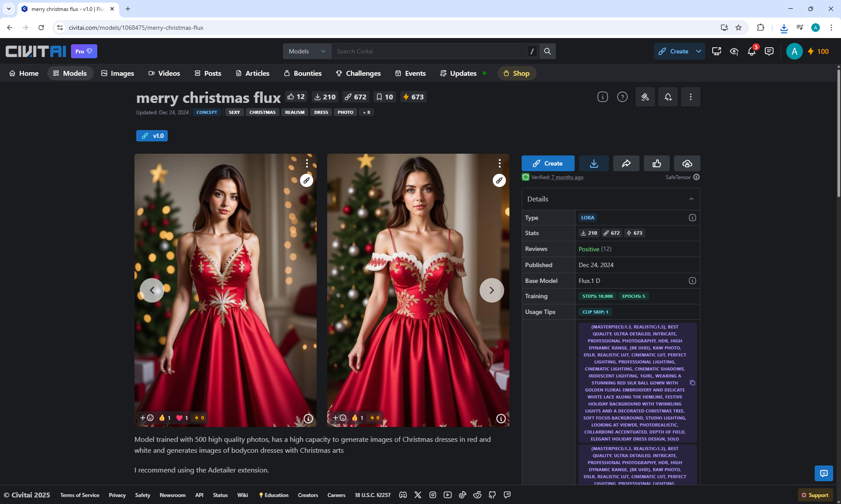Click the Discord icon in footer
The height and width of the screenshot is (504, 841).
click(403, 495)
